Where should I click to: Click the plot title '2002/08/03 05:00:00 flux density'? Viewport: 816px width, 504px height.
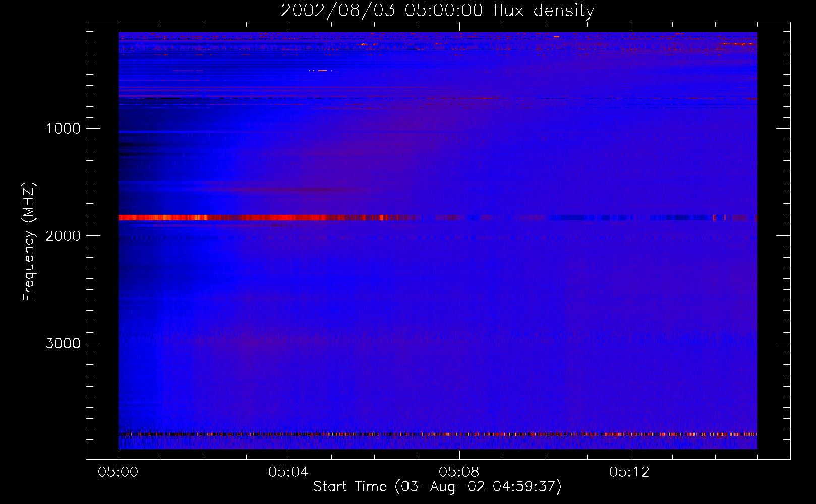pyautogui.click(x=437, y=11)
